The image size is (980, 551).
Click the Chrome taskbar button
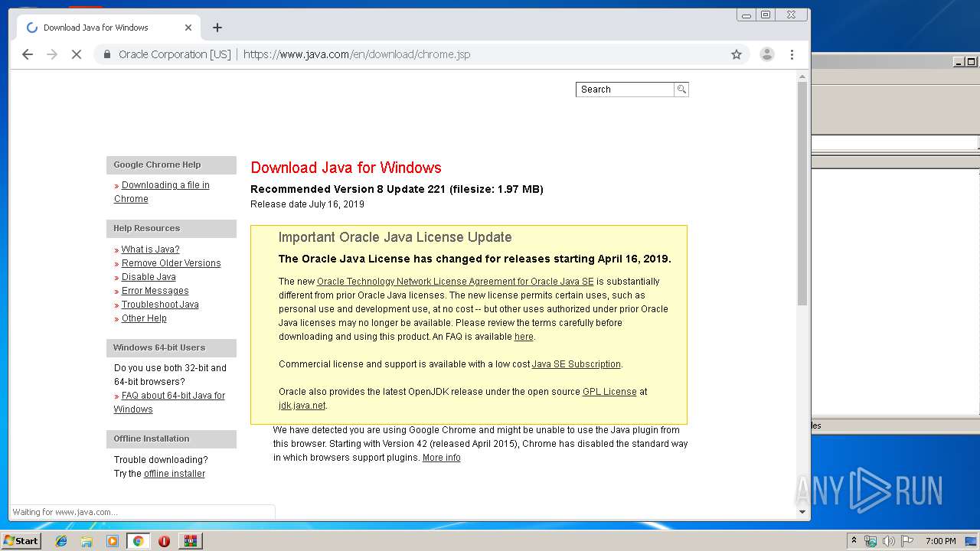click(139, 541)
